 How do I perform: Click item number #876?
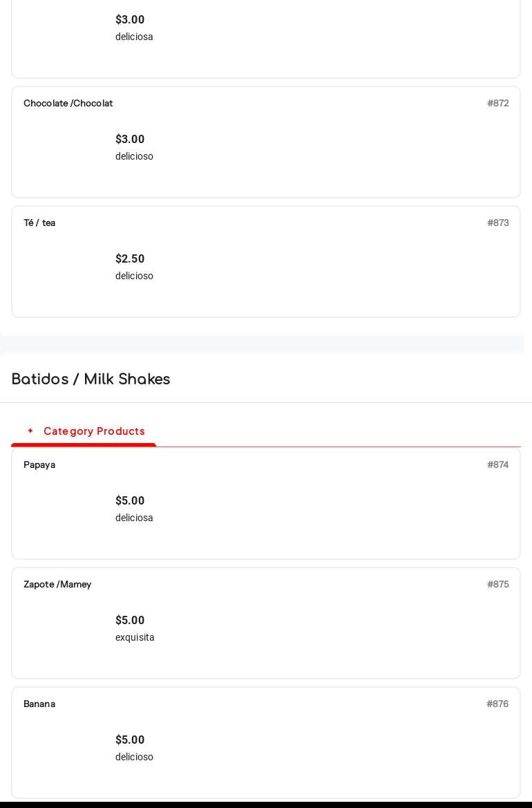497,704
